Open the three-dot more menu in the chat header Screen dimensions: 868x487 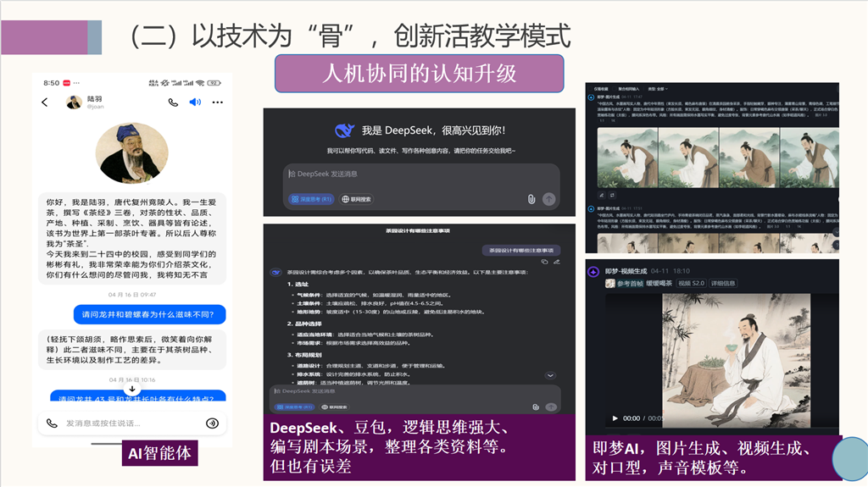(x=218, y=102)
